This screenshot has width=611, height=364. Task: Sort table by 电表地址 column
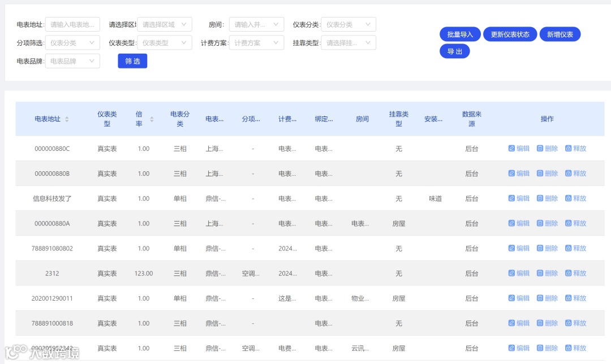coord(67,119)
